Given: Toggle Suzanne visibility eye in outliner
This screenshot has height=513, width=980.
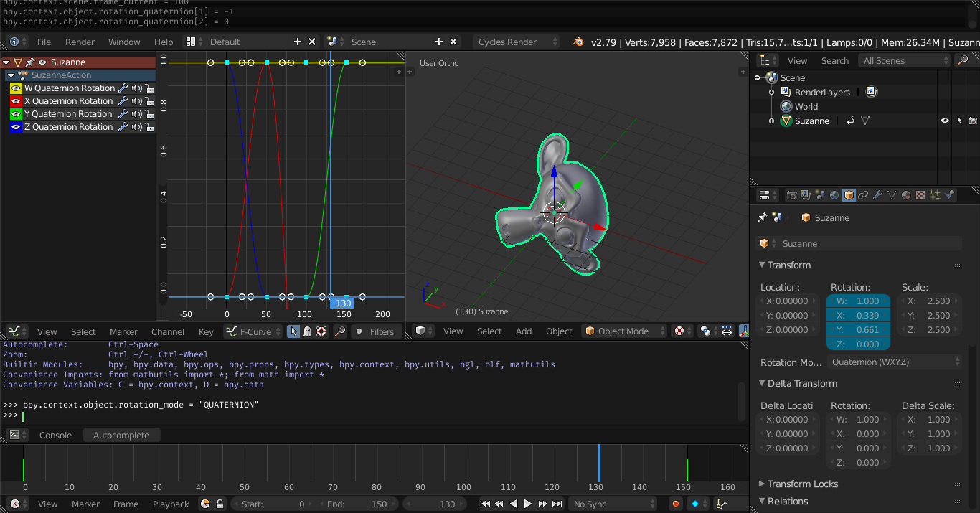Looking at the screenshot, I should click(945, 121).
